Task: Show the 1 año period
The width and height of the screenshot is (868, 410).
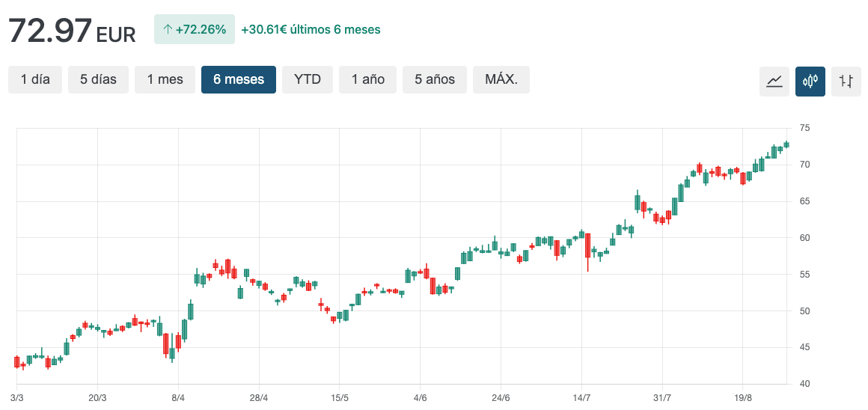Action: pos(367,79)
